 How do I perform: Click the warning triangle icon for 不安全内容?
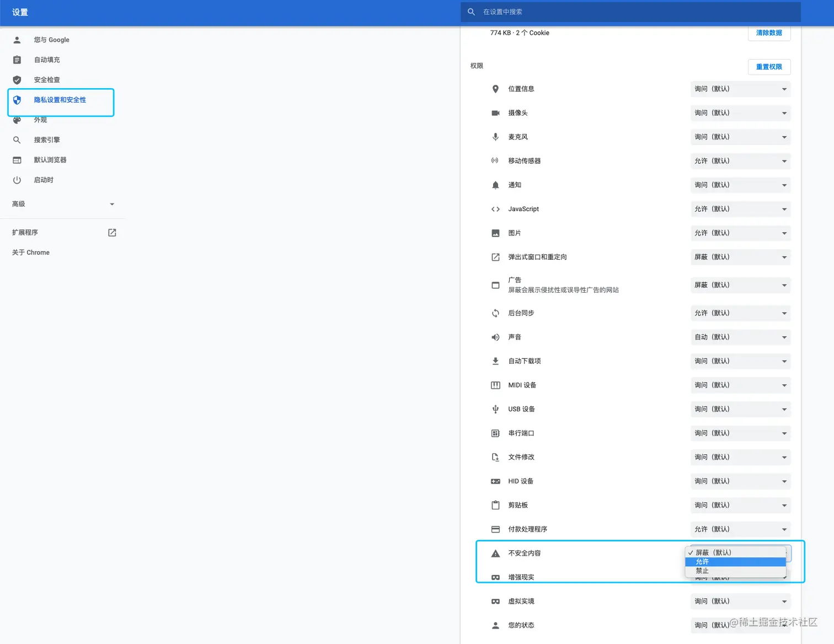(x=495, y=553)
